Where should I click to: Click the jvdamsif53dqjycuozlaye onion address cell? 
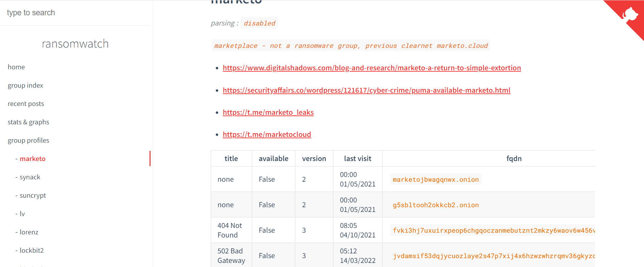(493, 256)
